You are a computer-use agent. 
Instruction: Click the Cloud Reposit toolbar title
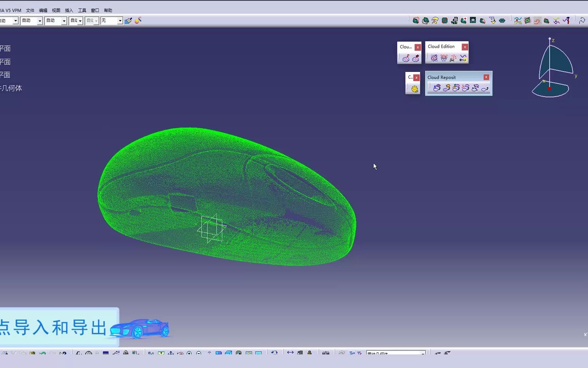click(x=441, y=77)
